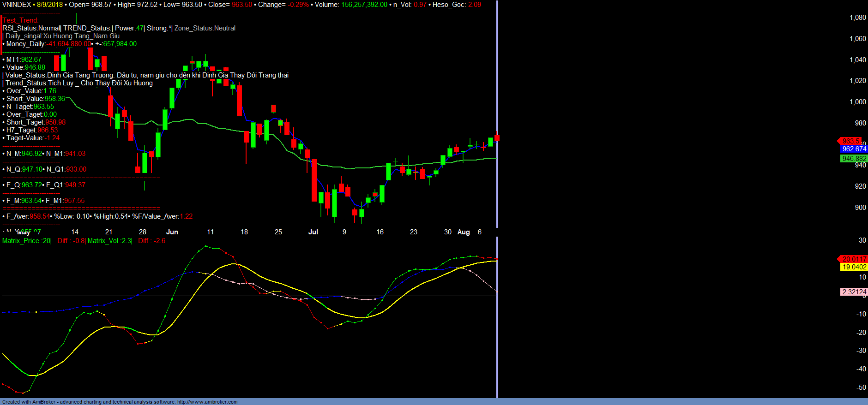This screenshot has height=405, width=868.
Task: Click the VNINDEX ticker name in title
Action: point(17,5)
